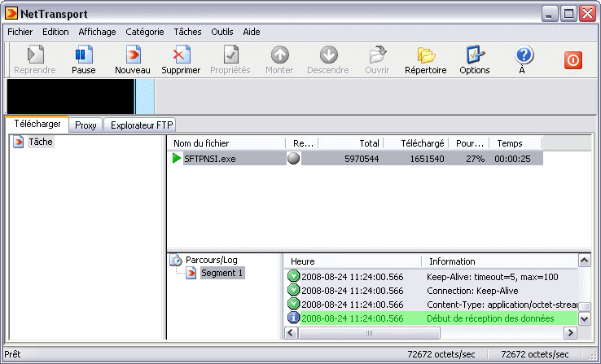Switch to the Explorateur FTP tab
Image resolution: width=601 pixels, height=364 pixels.
click(140, 125)
